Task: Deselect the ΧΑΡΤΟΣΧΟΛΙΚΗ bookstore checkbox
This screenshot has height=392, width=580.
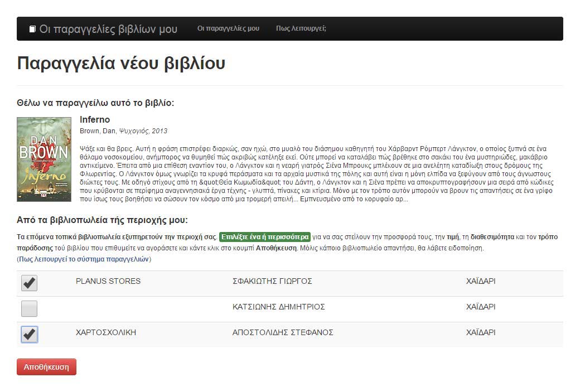Action: click(x=29, y=334)
